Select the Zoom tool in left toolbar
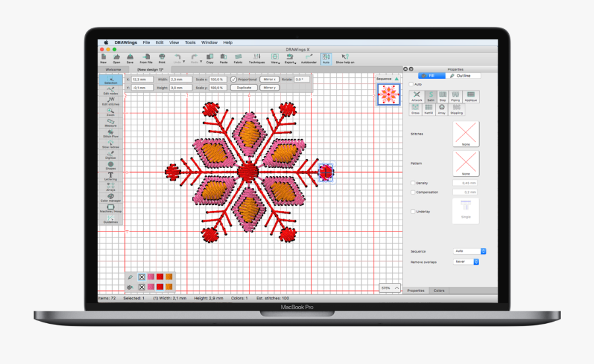The width and height of the screenshot is (594, 364). (111, 112)
